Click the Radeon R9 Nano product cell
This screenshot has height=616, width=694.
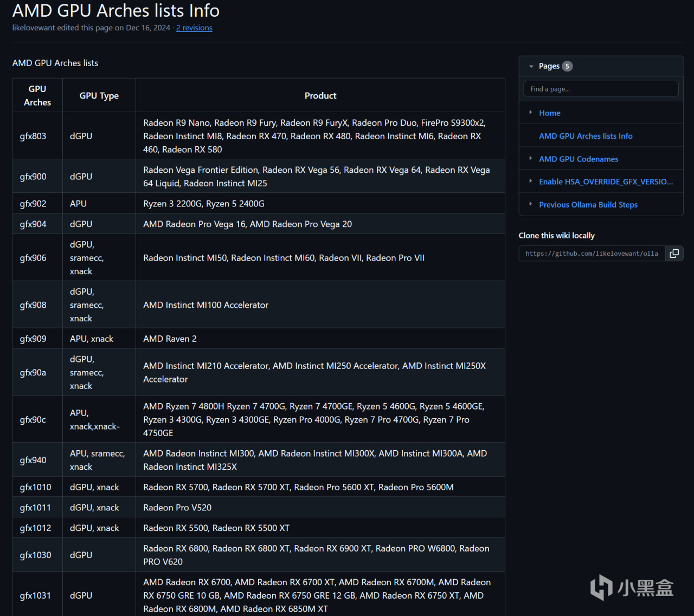(x=320, y=136)
